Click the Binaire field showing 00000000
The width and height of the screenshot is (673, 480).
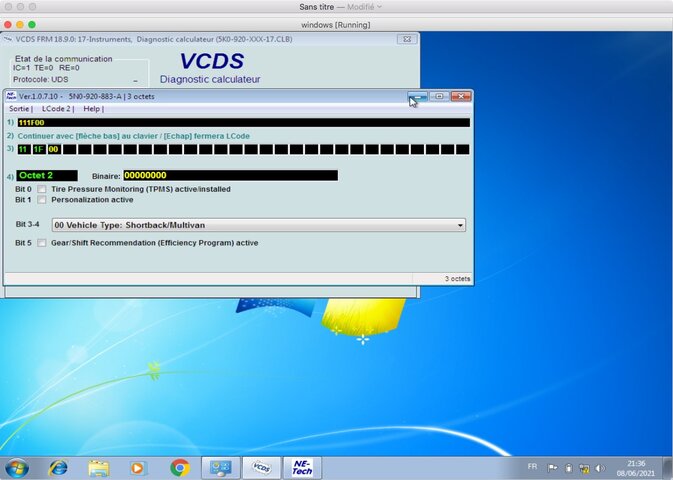coord(230,175)
